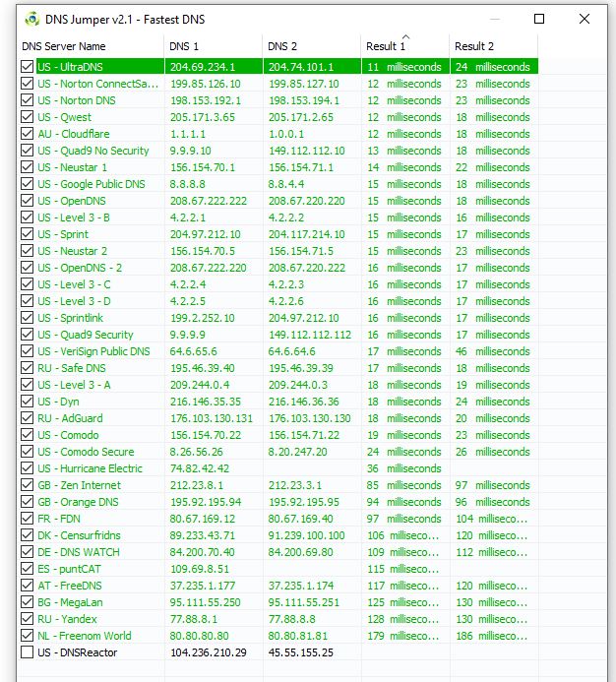Image resolution: width=616 pixels, height=682 pixels.
Task: Toggle the RU - AdGuard checkbox
Action: click(x=27, y=418)
